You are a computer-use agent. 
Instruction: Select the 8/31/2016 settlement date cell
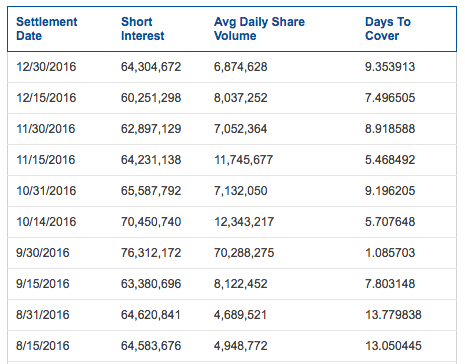(x=43, y=315)
